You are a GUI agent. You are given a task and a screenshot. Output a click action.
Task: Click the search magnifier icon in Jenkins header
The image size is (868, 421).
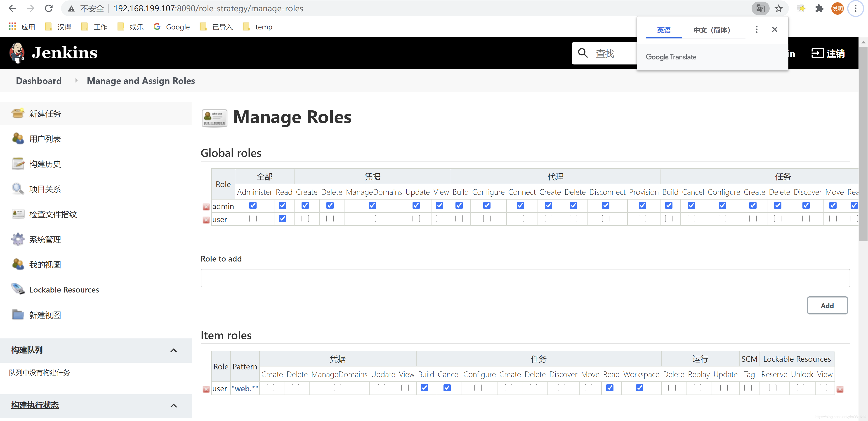(583, 53)
